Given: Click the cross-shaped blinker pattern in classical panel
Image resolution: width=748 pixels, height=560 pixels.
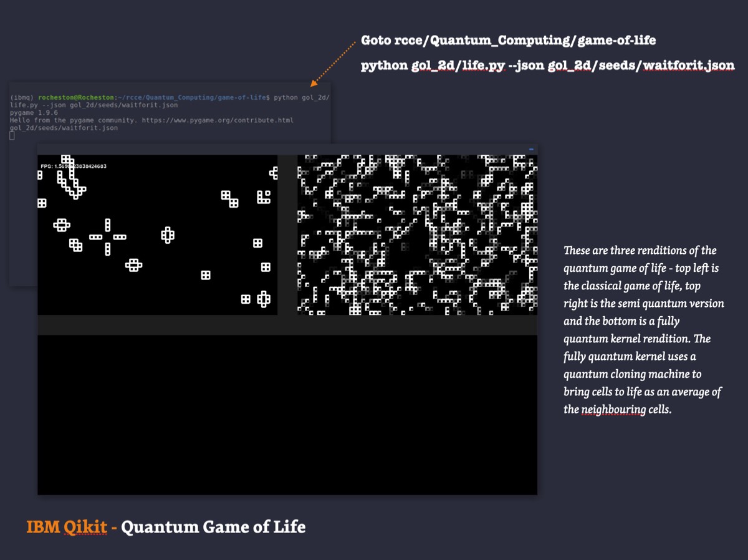Looking at the screenshot, I should point(107,237).
